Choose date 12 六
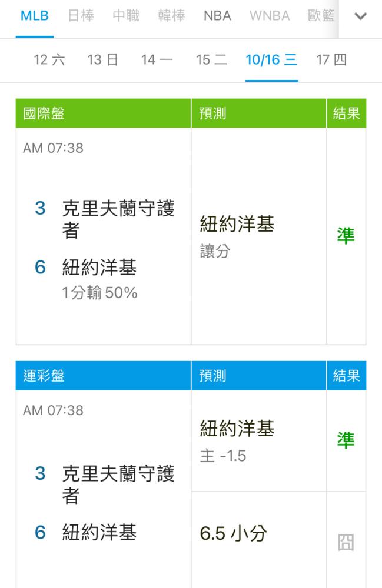 [x=49, y=59]
